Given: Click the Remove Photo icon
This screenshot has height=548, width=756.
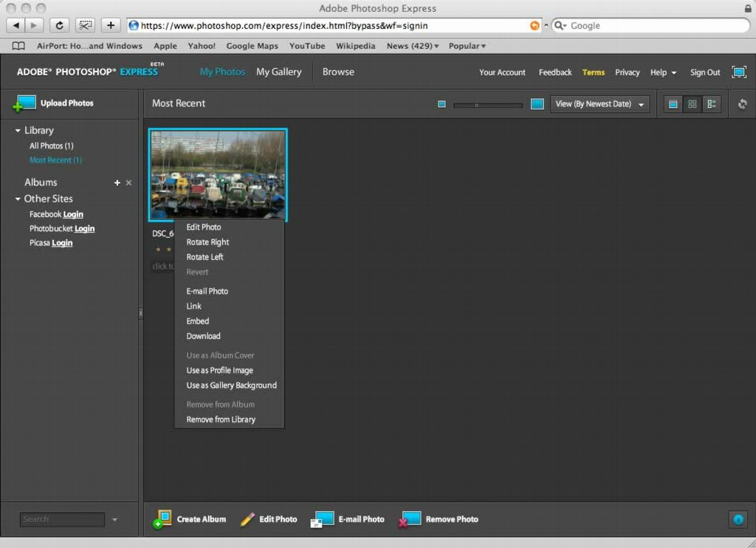Looking at the screenshot, I should click(x=410, y=519).
